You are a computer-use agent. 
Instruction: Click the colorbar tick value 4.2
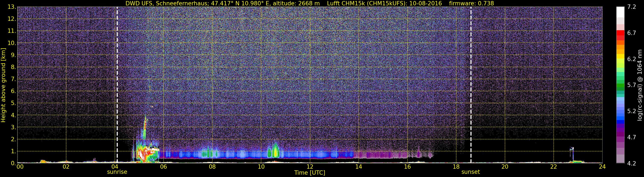tap(632, 163)
